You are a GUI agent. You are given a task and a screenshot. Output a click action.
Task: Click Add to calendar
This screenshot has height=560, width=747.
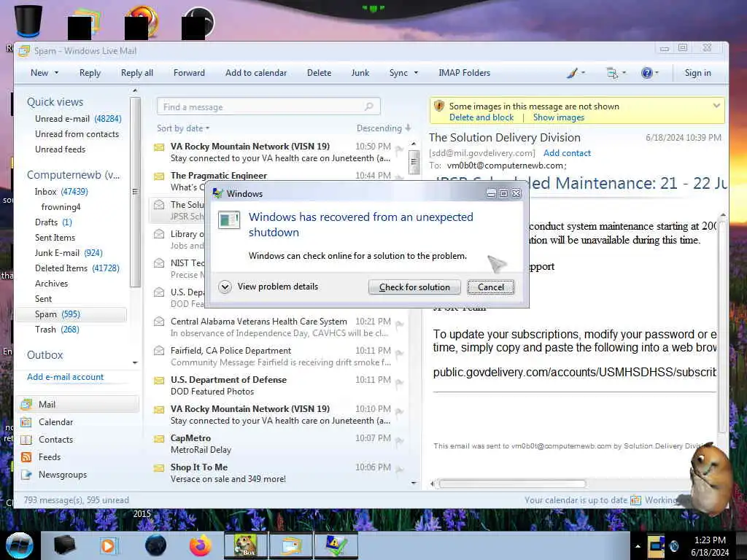point(256,73)
